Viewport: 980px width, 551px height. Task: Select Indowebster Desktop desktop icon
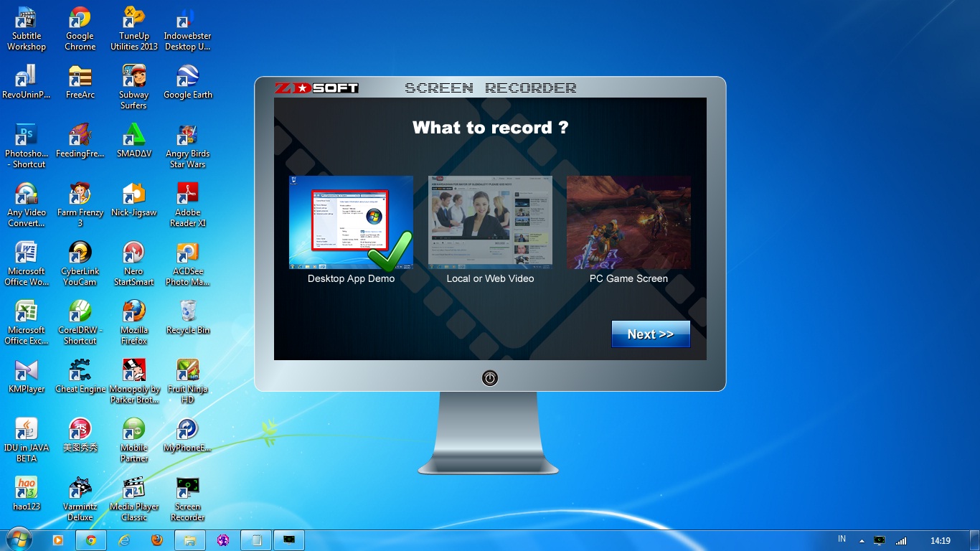coord(187,29)
